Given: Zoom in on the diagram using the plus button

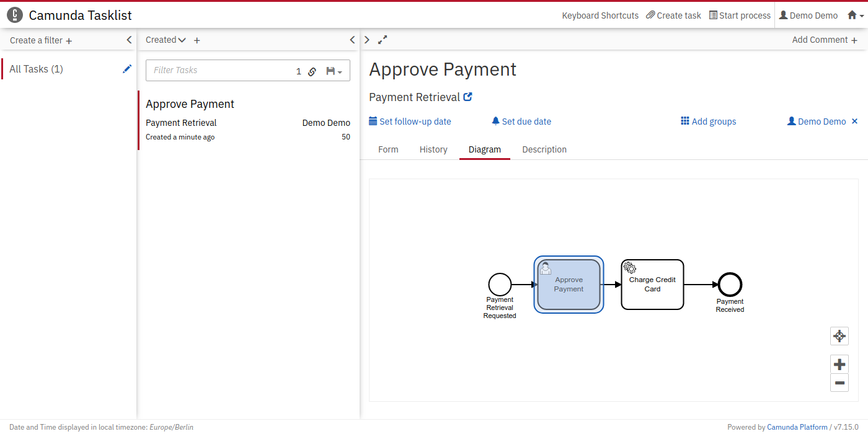Looking at the screenshot, I should pos(839,364).
